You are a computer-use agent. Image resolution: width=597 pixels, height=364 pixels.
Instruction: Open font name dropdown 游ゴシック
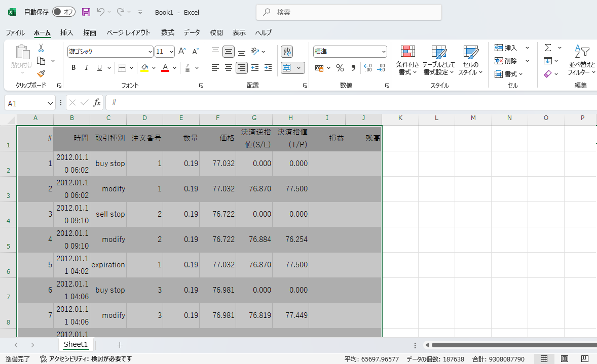(150, 52)
